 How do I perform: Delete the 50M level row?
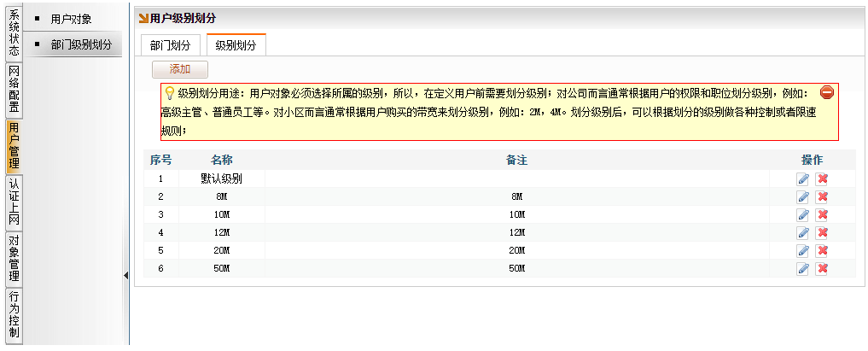[x=823, y=268]
